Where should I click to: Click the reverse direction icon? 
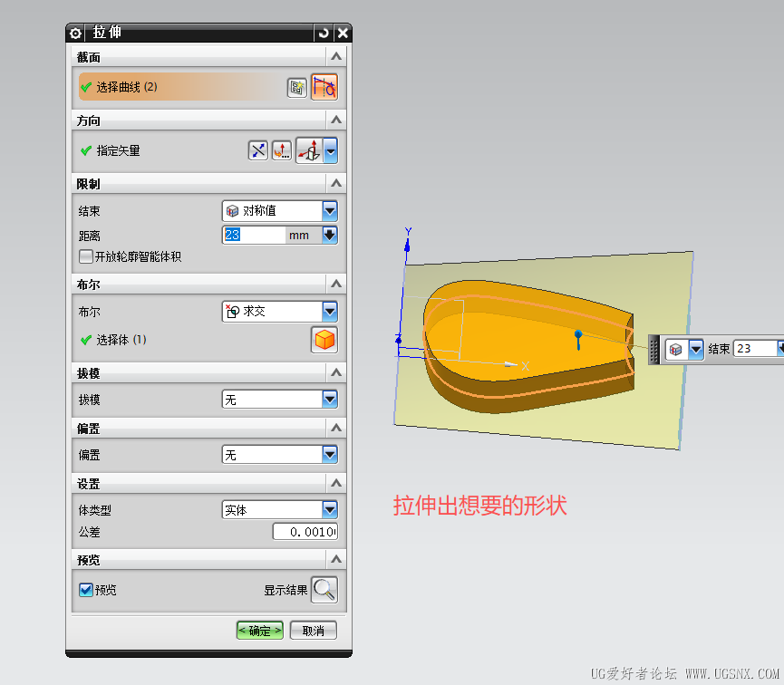coord(258,150)
